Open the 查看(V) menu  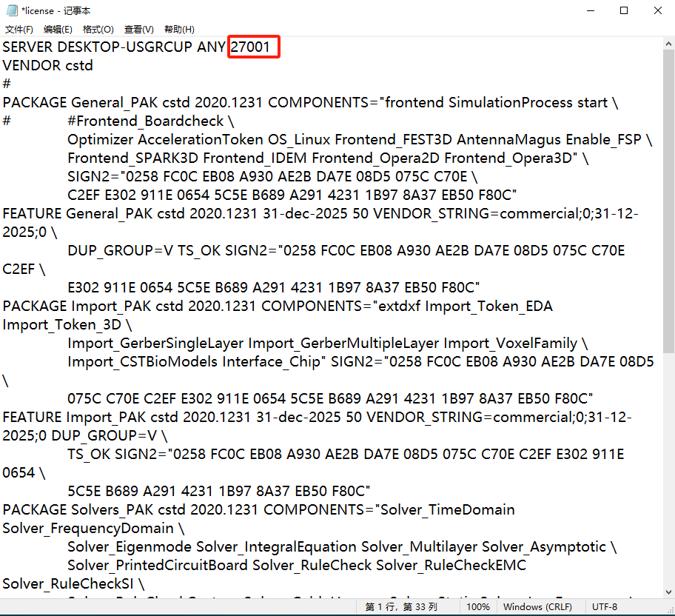(138, 30)
